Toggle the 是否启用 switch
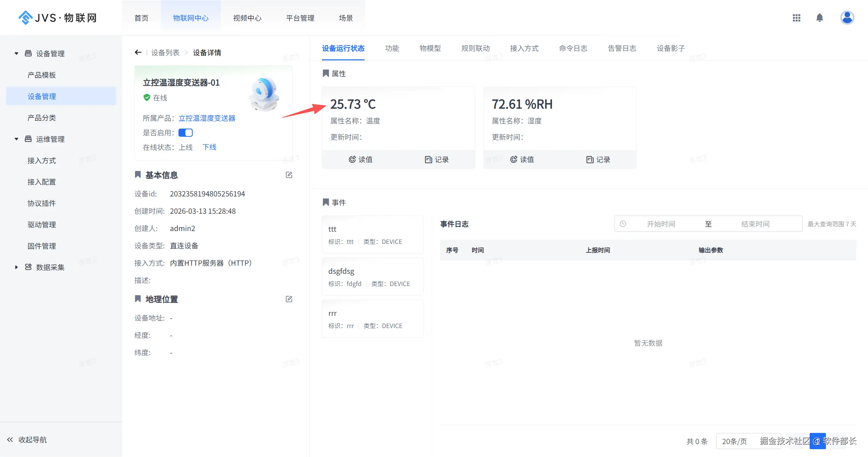 click(185, 133)
